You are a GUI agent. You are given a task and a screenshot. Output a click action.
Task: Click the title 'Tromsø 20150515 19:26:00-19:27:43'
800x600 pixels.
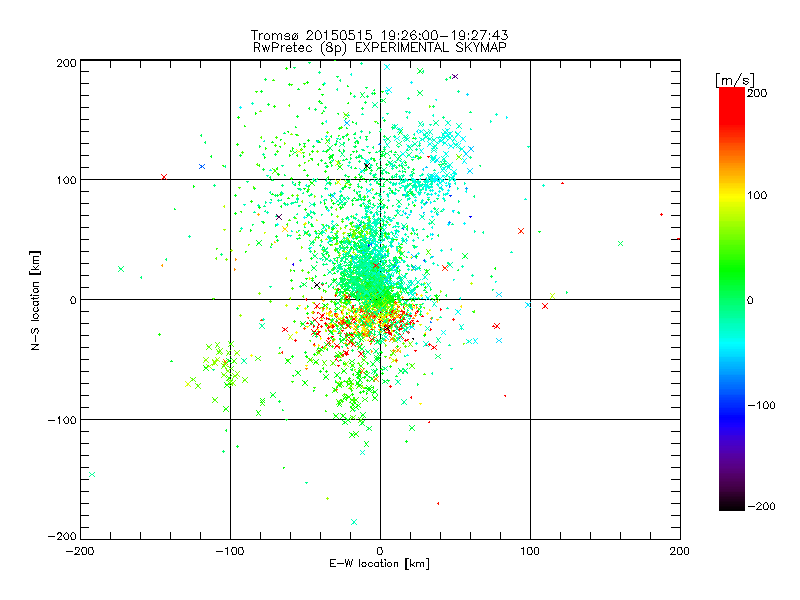click(x=380, y=35)
